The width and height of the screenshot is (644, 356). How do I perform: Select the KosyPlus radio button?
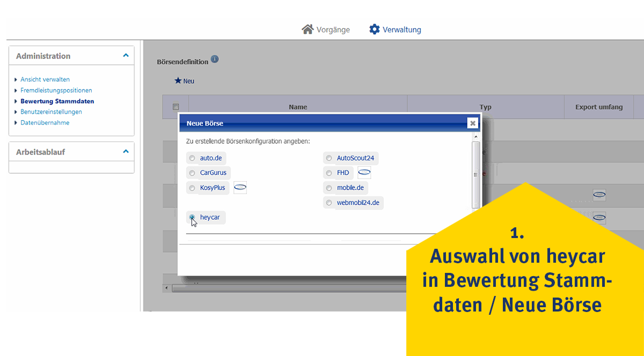point(192,188)
